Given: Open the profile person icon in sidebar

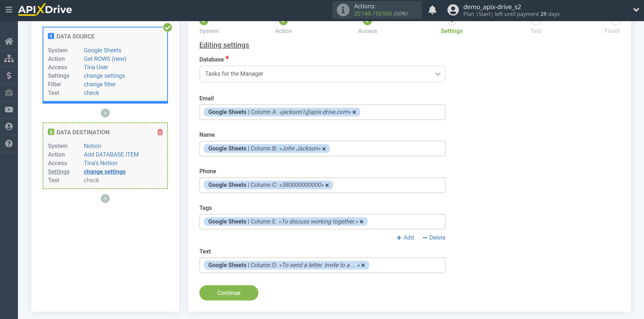Looking at the screenshot, I should [9, 126].
